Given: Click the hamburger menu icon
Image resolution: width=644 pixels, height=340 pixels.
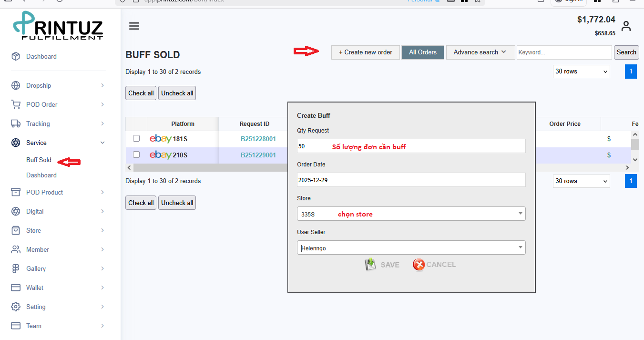Looking at the screenshot, I should click(x=134, y=26).
